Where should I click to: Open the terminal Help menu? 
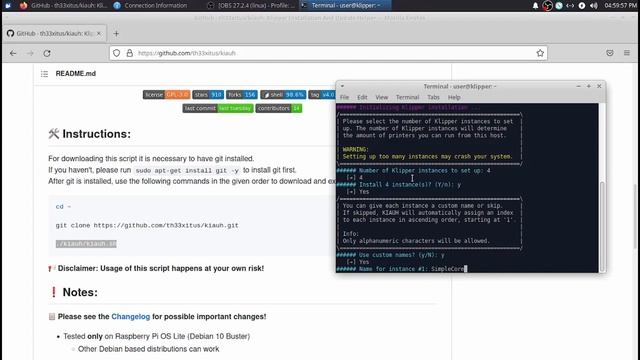(x=454, y=97)
